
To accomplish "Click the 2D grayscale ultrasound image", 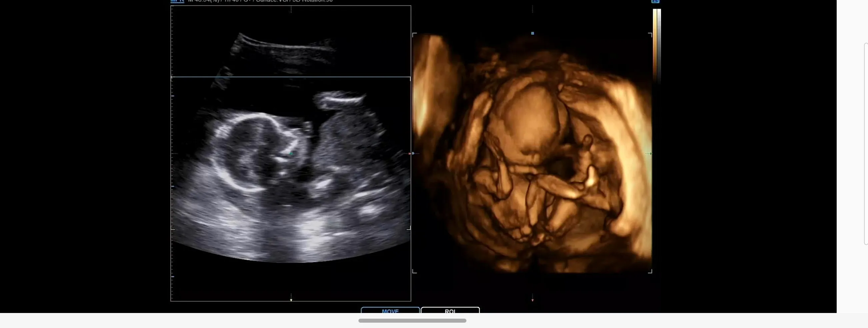I will (x=291, y=153).
